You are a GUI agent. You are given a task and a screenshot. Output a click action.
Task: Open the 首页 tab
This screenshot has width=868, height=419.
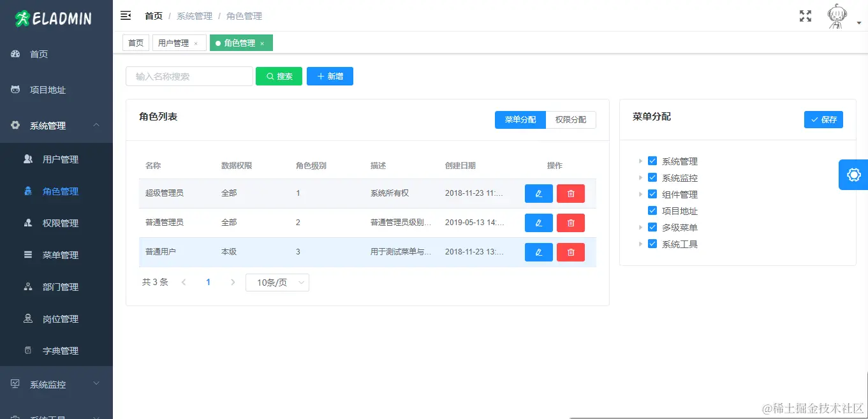point(136,43)
